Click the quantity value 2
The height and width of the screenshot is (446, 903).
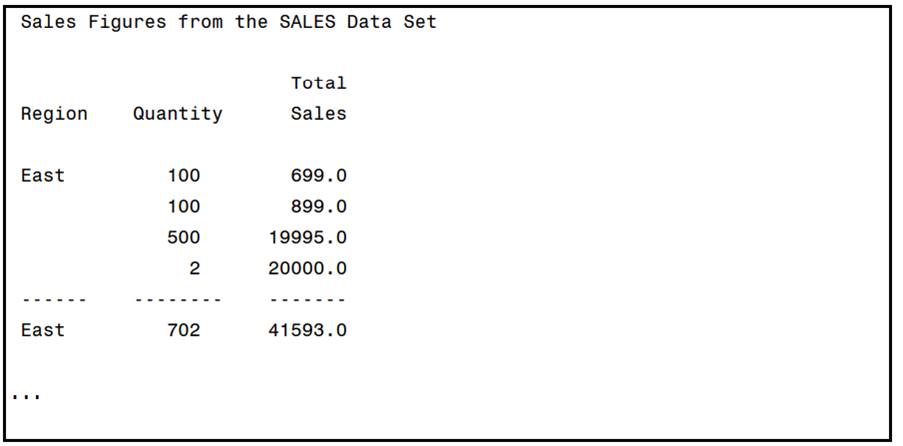click(x=194, y=269)
